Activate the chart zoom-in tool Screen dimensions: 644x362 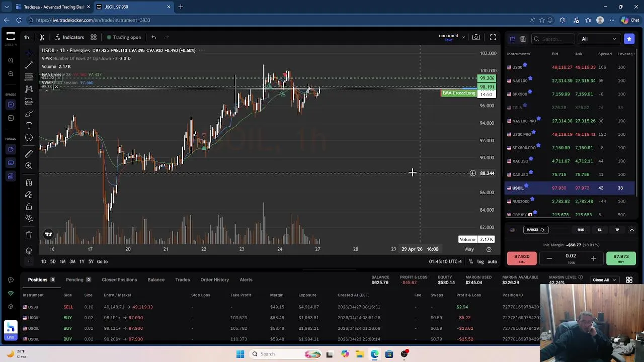[29, 166]
